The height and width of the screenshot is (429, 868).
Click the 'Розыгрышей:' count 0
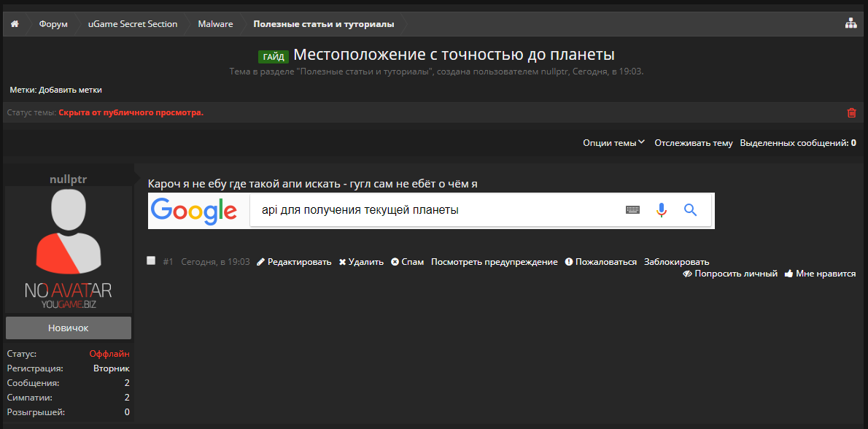coord(127,411)
